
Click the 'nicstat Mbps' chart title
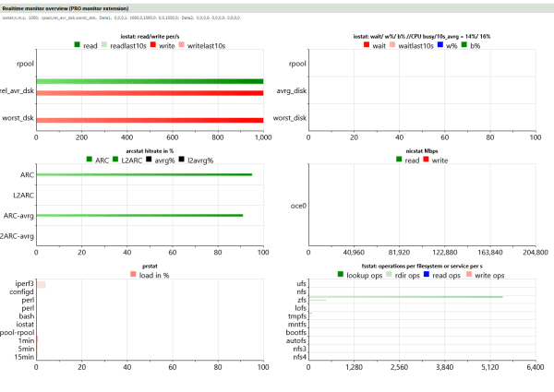422,151
